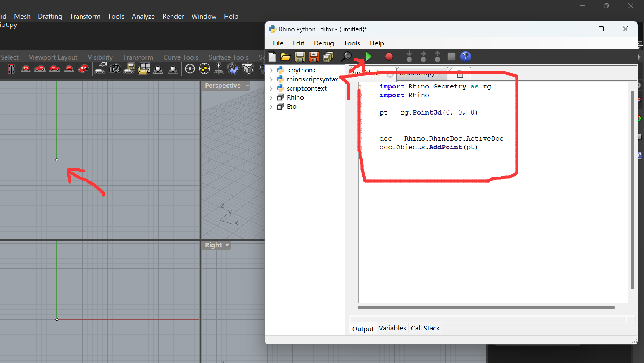Open the Drafting menu in Rhino
Image resolution: width=644 pixels, height=363 pixels.
pyautogui.click(x=50, y=16)
